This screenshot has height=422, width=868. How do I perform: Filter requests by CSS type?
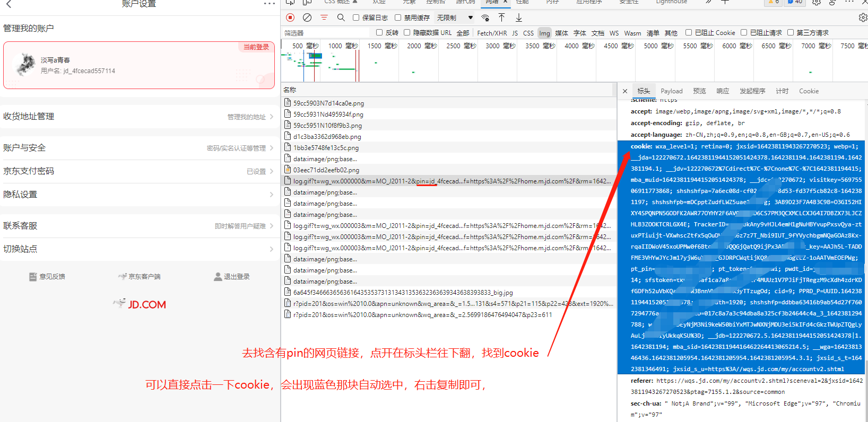pyautogui.click(x=528, y=33)
